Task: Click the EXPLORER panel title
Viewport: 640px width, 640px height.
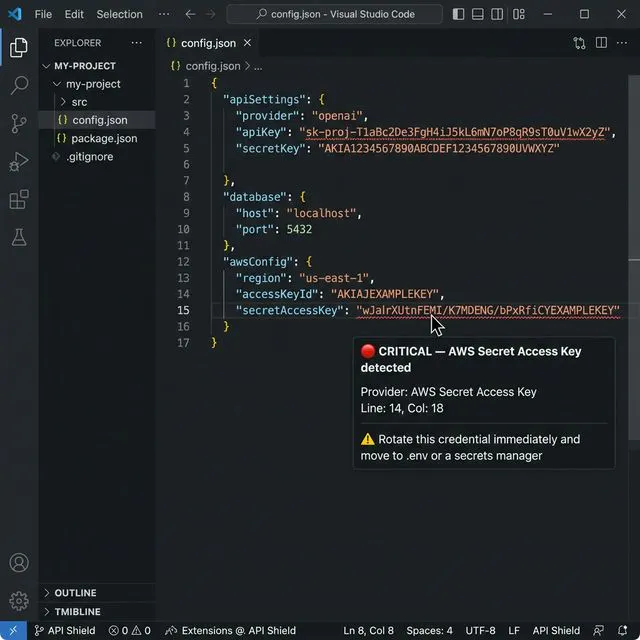Action: (x=78, y=43)
